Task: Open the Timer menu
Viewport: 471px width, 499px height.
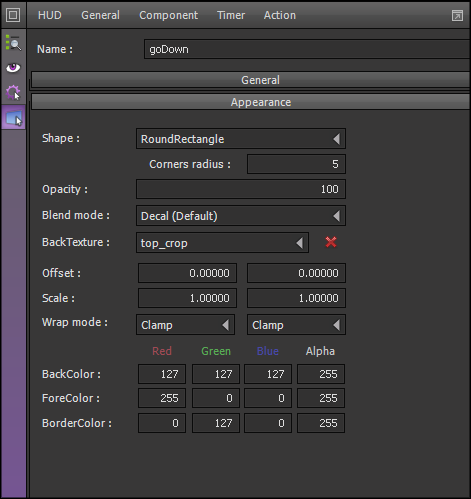Action: point(231,15)
